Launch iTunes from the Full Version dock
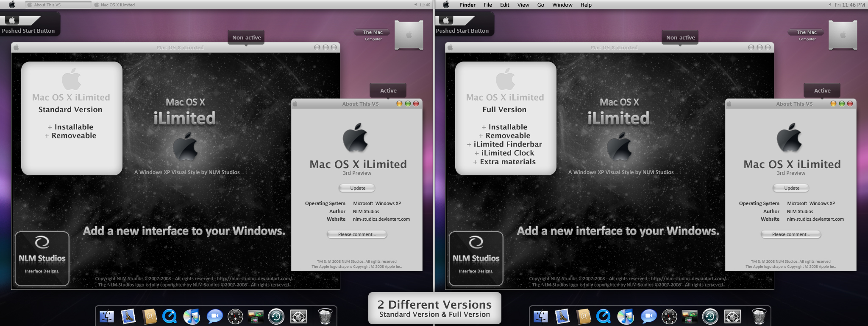 pyautogui.click(x=626, y=316)
